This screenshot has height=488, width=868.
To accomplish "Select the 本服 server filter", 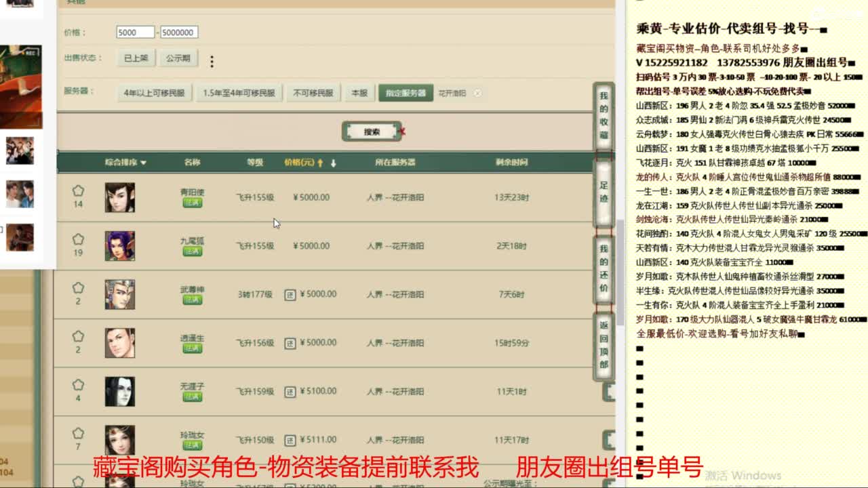I will tap(359, 93).
